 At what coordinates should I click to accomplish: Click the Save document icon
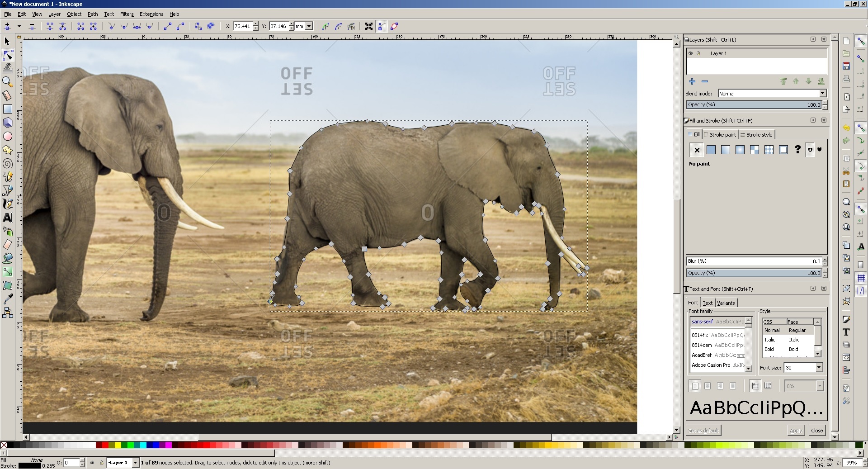click(x=846, y=66)
